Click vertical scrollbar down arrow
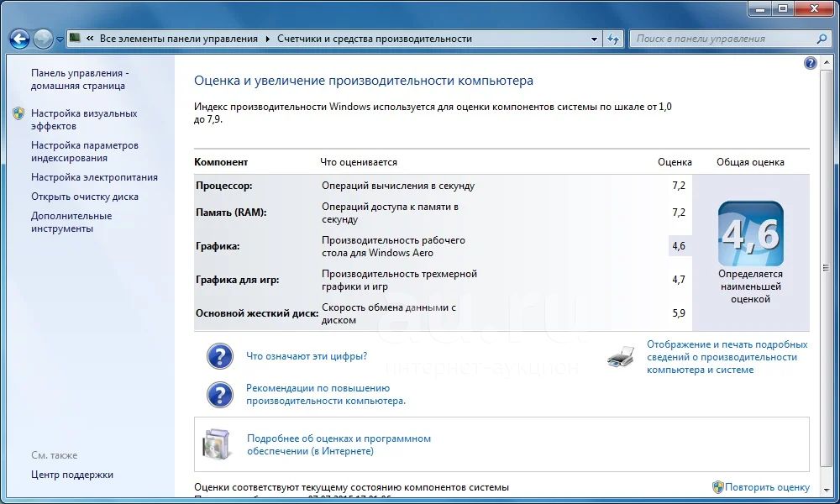Screen dimensions: 840x504 point(826,490)
